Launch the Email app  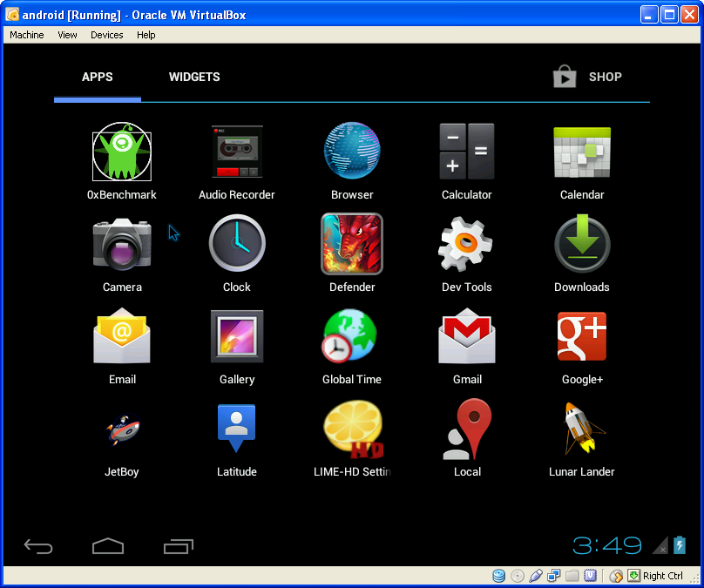point(122,335)
